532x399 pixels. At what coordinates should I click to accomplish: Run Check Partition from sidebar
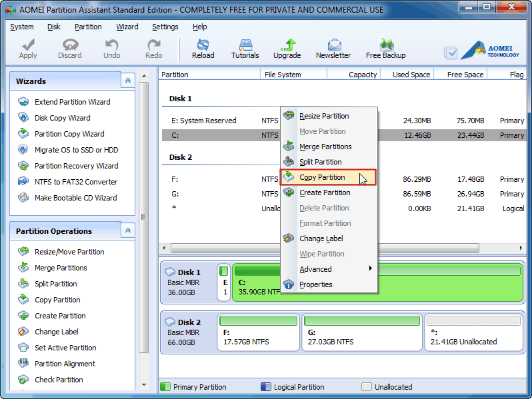tap(59, 379)
